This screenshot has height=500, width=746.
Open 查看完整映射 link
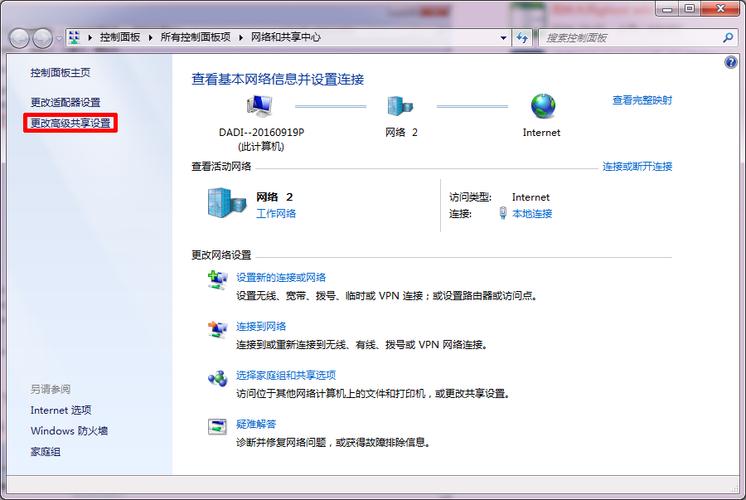click(x=642, y=100)
